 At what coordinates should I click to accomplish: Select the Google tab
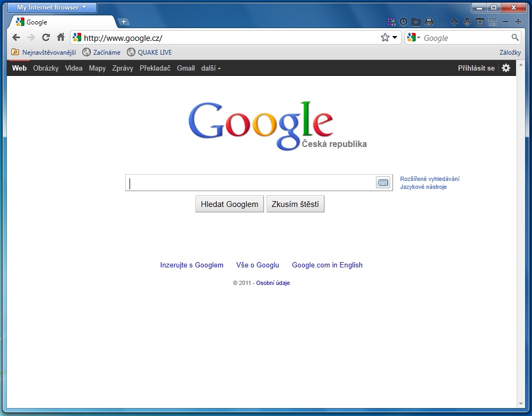click(x=63, y=22)
